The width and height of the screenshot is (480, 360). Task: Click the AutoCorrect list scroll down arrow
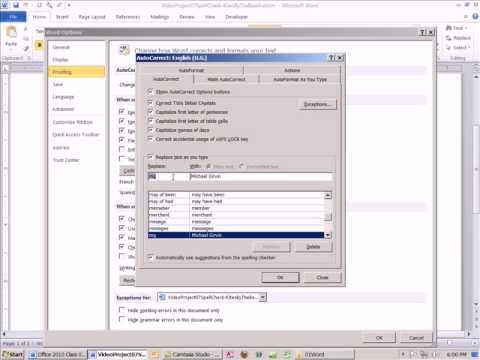(328, 235)
